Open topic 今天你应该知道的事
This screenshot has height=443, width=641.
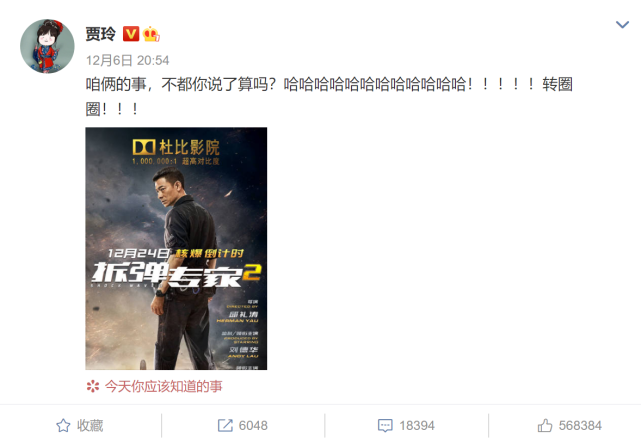[164, 386]
